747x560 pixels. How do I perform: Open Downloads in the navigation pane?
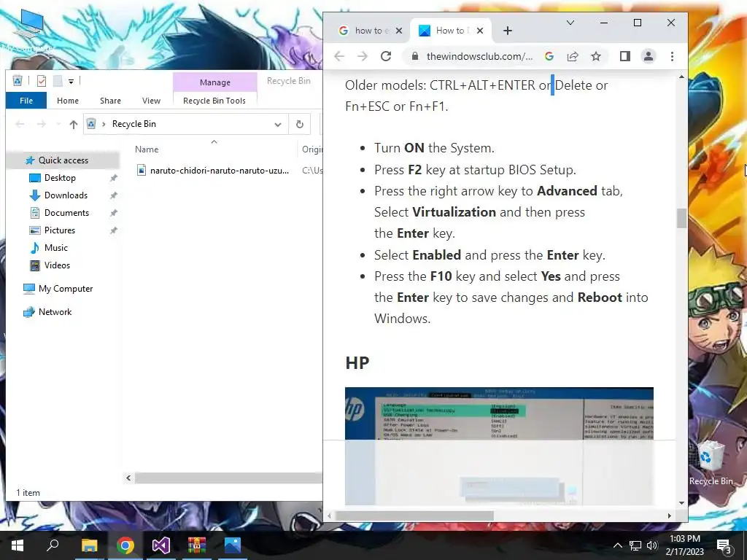tap(66, 195)
